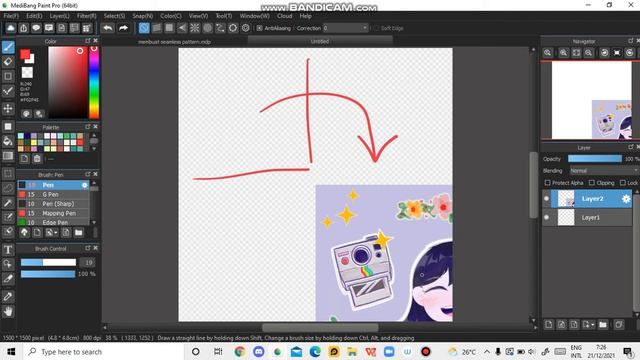Image resolution: width=640 pixels, height=360 pixels.
Task: Click the canvas horizontal scrollbar
Action: pos(320,328)
